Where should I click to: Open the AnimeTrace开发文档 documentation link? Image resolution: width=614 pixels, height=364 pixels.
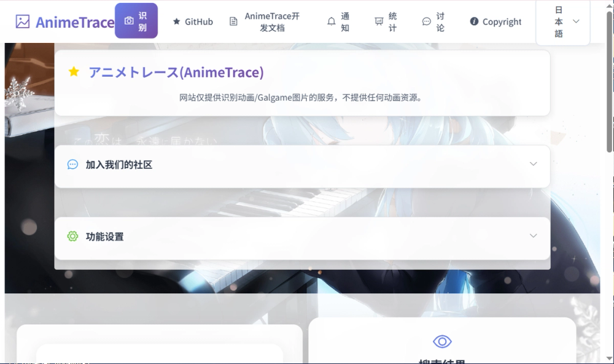[x=272, y=21]
